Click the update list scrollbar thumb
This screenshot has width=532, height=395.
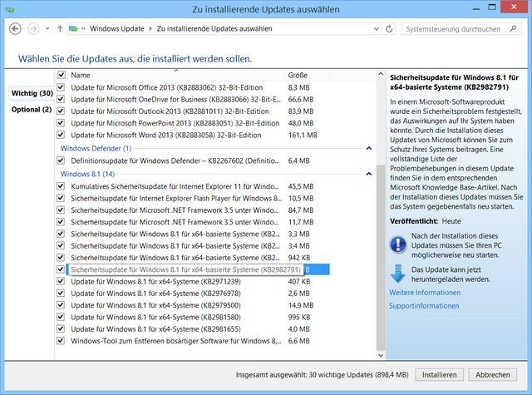pos(381,257)
